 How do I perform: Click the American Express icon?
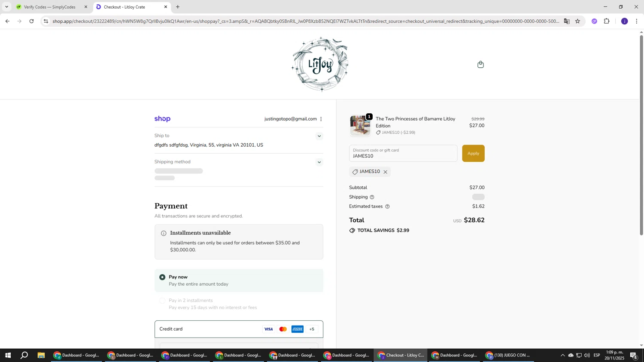click(x=298, y=329)
